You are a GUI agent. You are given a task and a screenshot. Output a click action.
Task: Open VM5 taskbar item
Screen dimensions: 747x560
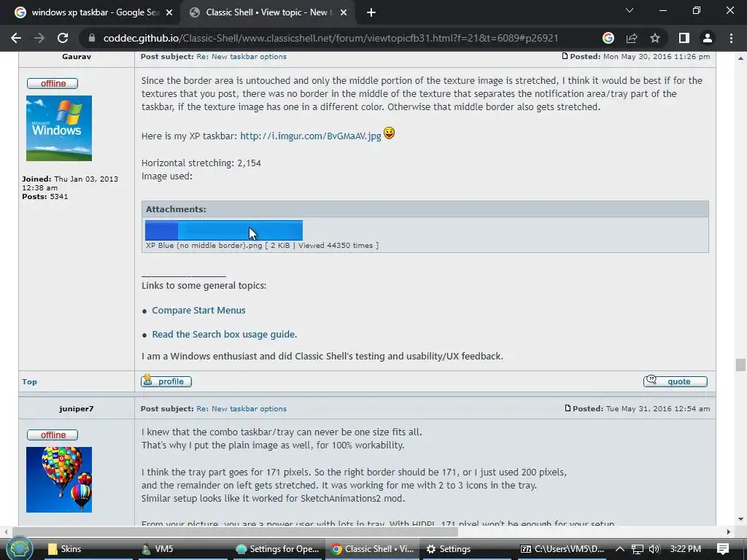click(x=183, y=549)
